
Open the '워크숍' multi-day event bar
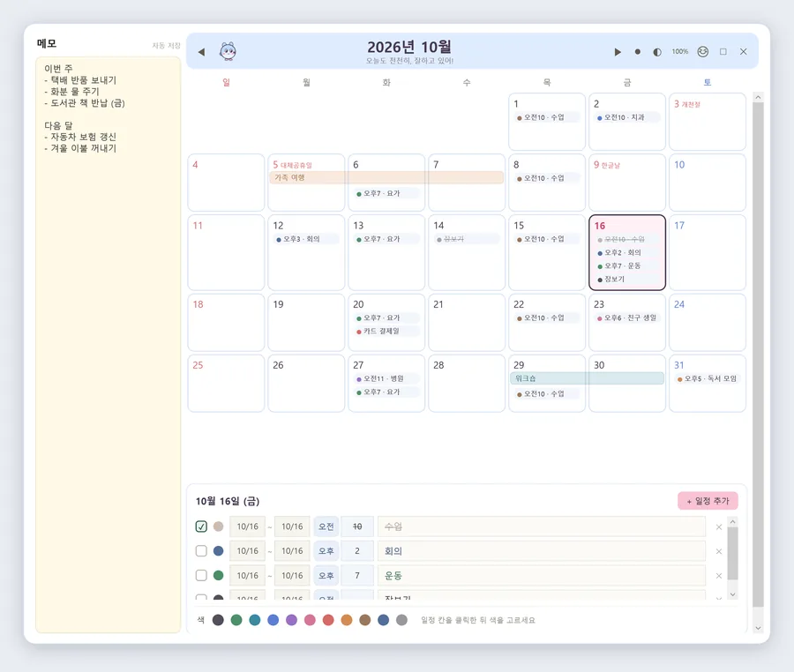pyautogui.click(x=587, y=378)
